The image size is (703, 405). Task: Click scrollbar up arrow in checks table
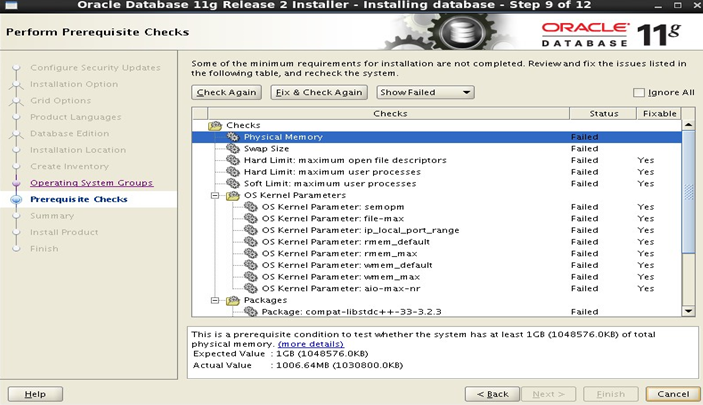click(x=689, y=125)
